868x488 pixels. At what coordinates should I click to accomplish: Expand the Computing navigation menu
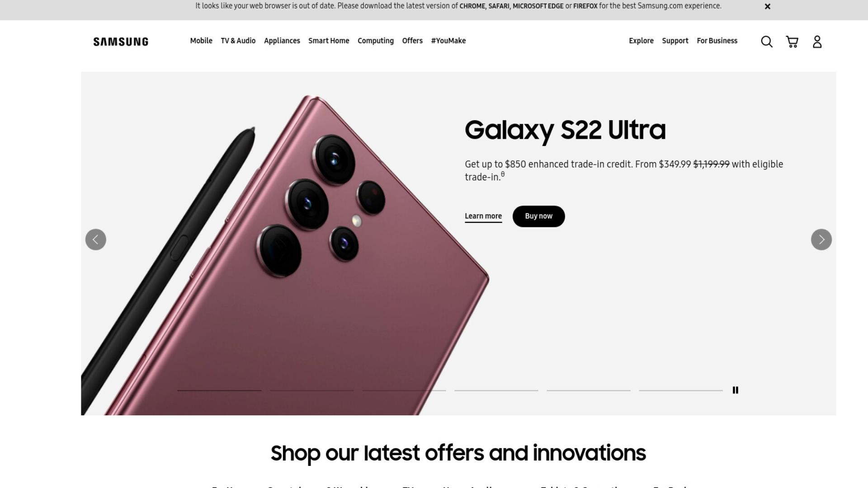(x=376, y=41)
